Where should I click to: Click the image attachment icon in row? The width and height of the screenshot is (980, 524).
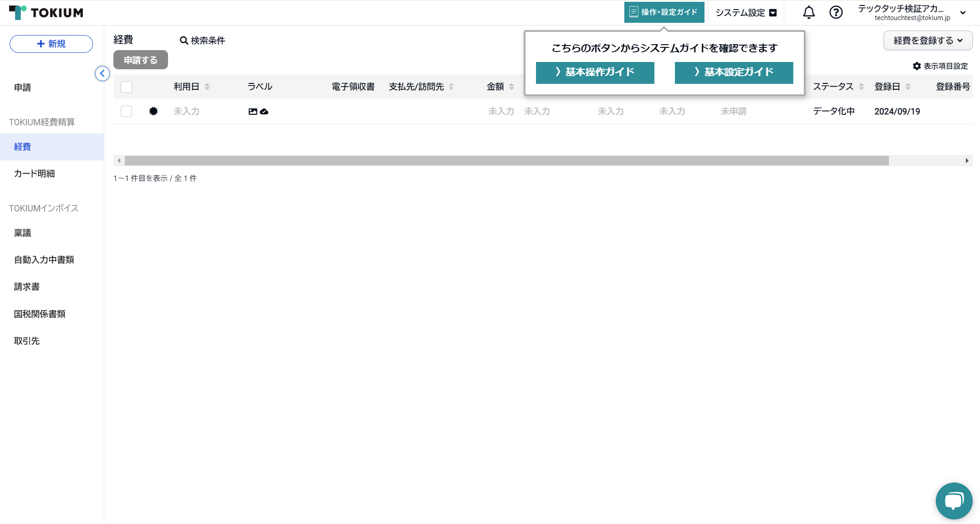(253, 112)
